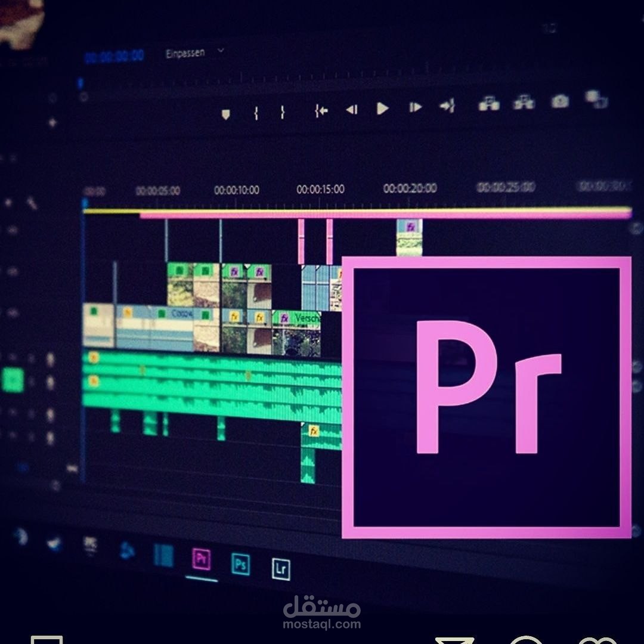This screenshot has width=644, height=644.
Task: Click the 00:00:10:00 mark on timeline ruler
Action: coord(237,190)
